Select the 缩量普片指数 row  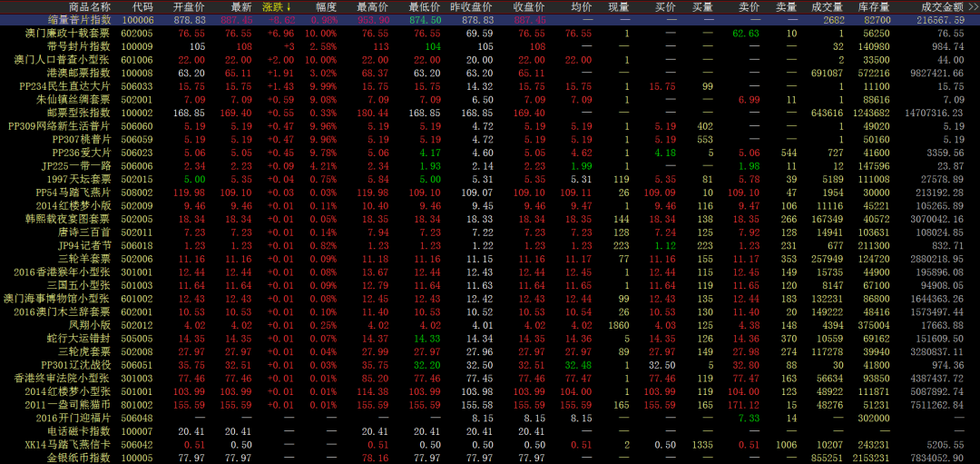490,20
